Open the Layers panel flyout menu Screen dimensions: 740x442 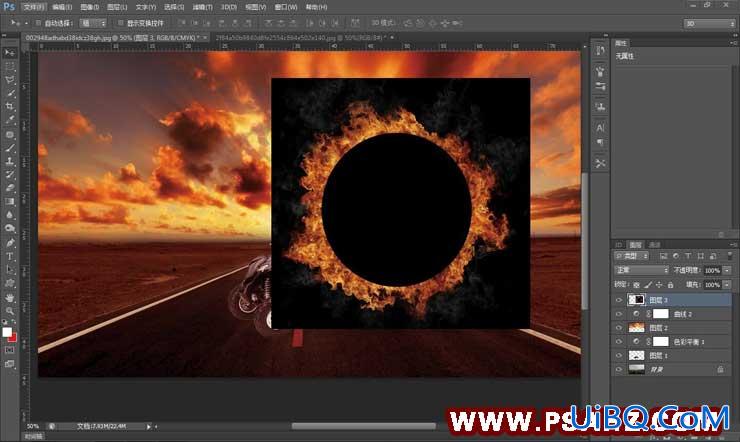[733, 245]
